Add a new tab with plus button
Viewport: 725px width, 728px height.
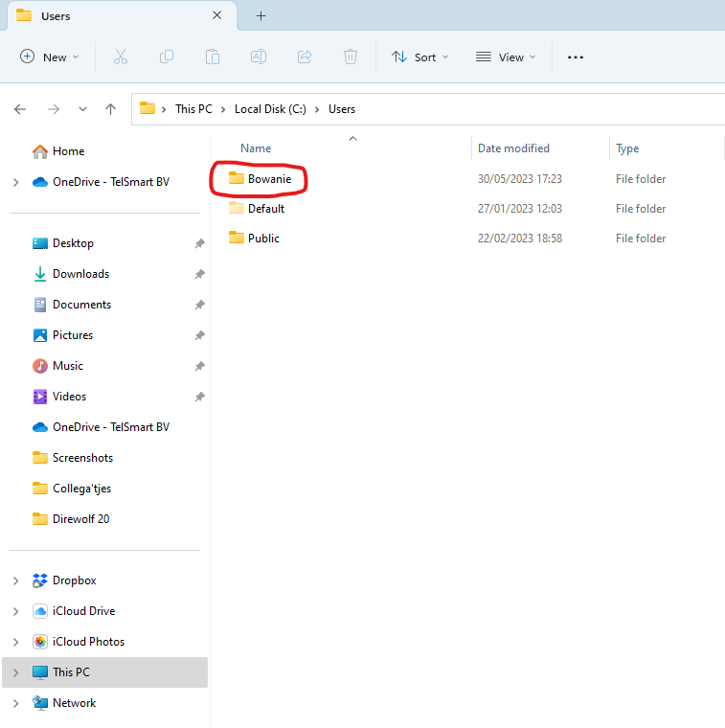point(261,16)
